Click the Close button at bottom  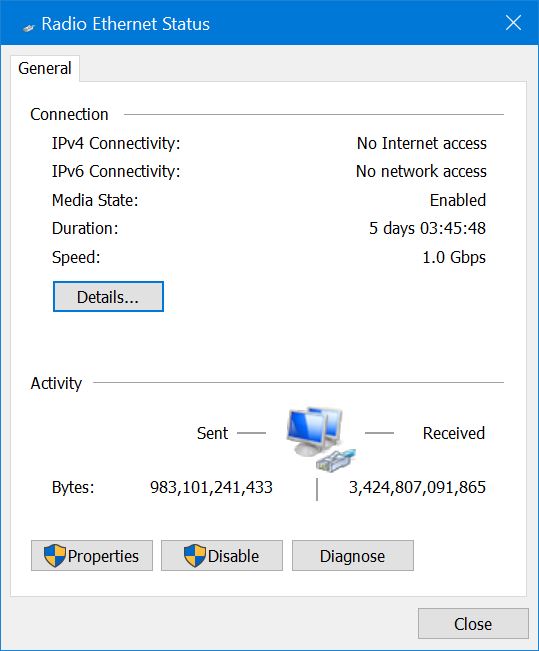click(x=473, y=624)
